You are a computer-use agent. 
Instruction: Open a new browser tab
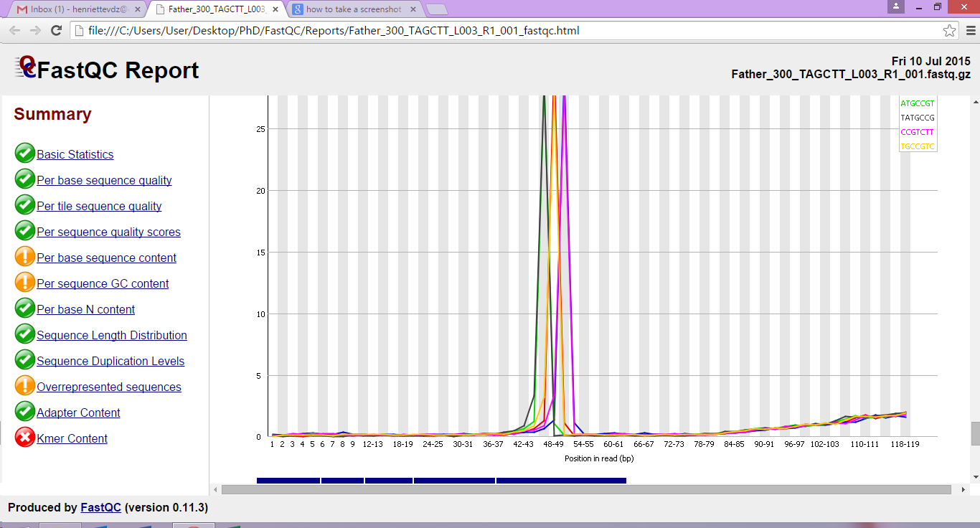click(x=436, y=10)
